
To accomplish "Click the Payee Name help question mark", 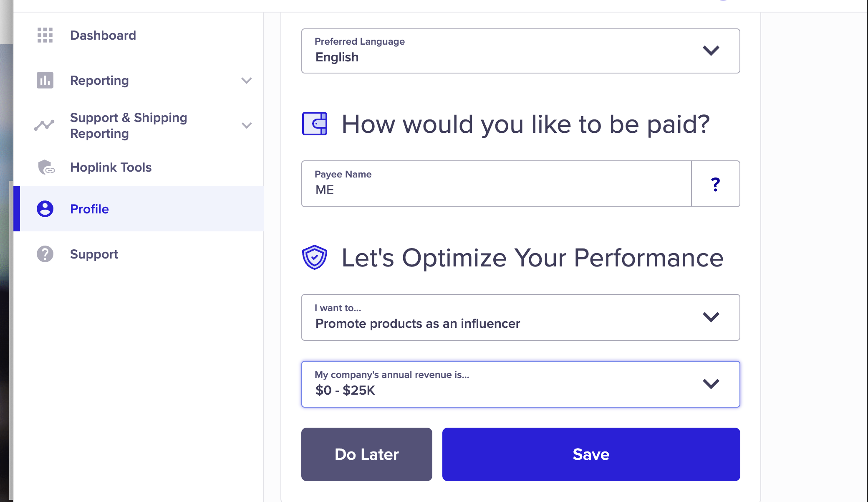I will 716,184.
